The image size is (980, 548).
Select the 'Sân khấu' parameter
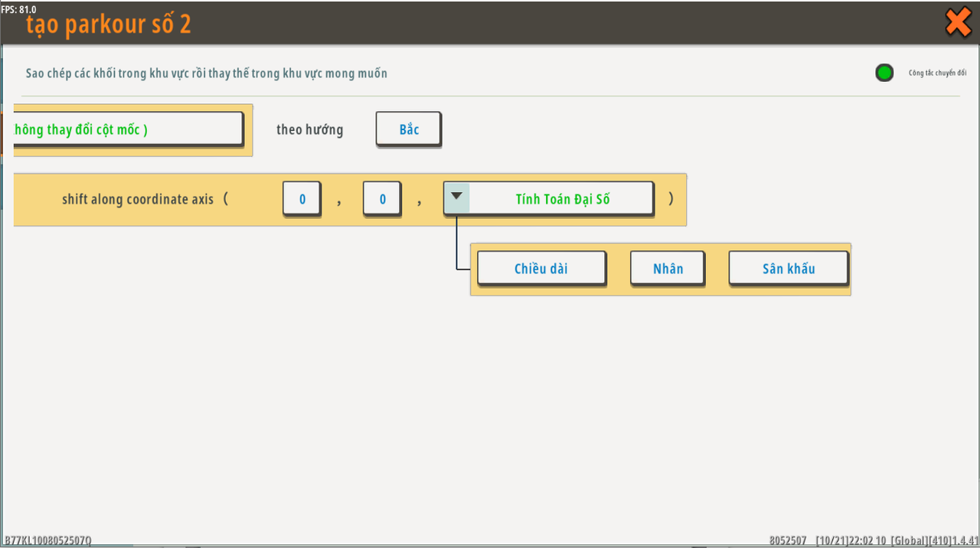pos(788,269)
